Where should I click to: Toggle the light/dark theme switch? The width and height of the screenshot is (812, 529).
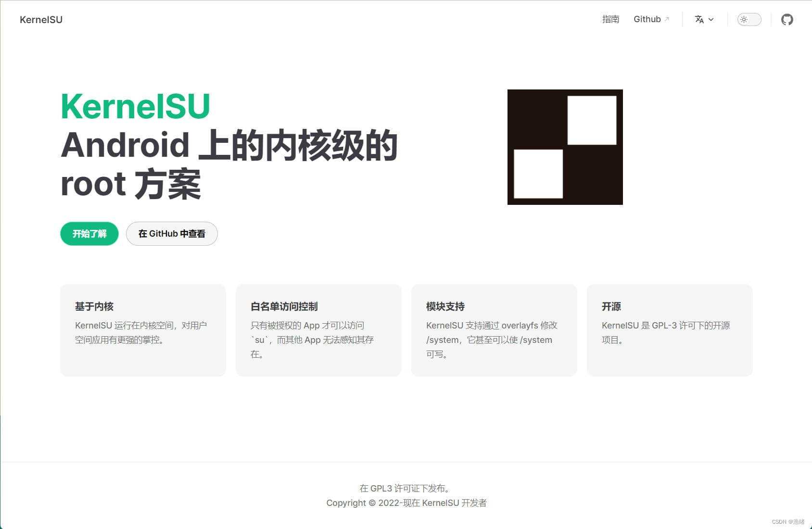pyautogui.click(x=749, y=20)
